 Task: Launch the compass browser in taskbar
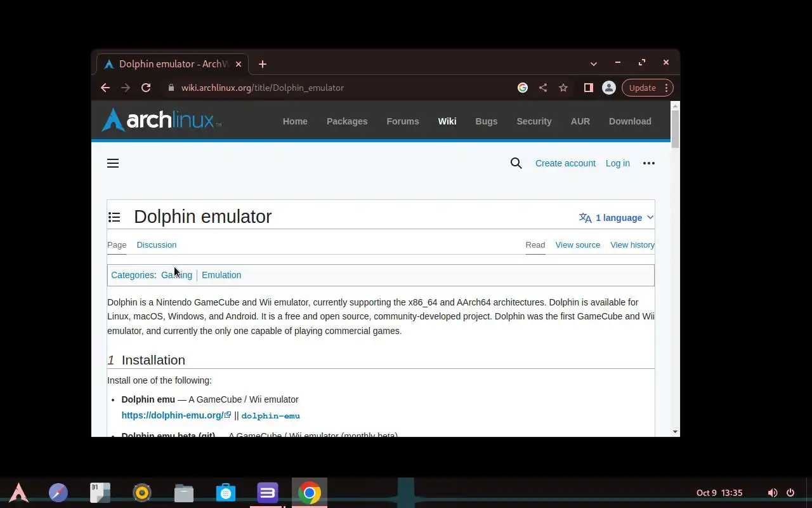58,493
